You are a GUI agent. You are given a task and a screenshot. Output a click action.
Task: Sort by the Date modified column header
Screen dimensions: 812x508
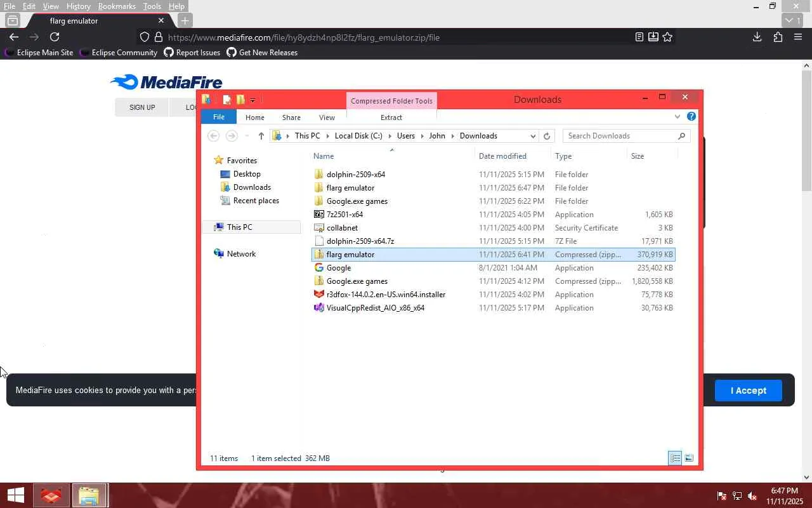(x=513, y=156)
